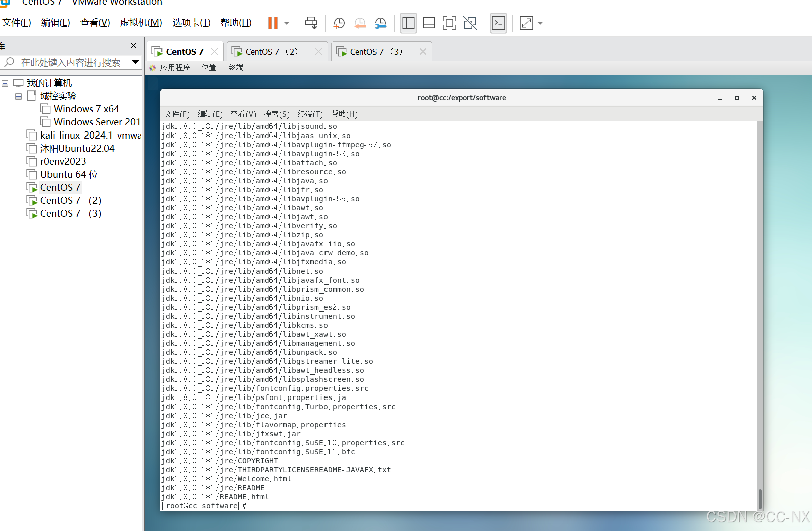Screen dimensions: 812x531
Task: Open the 帮助(H) menu in VMware
Action: point(236,23)
